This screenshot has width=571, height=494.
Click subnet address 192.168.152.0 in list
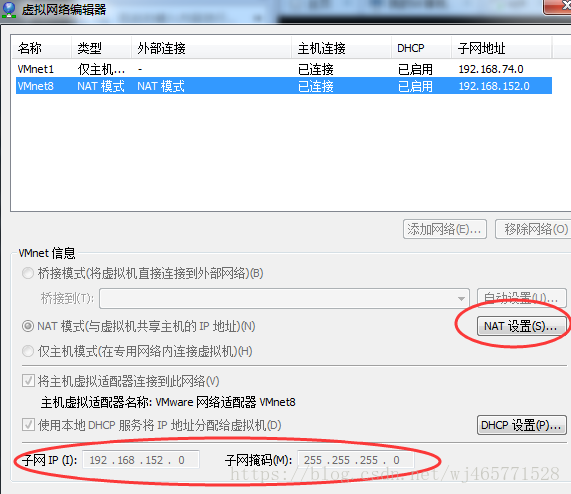click(494, 86)
